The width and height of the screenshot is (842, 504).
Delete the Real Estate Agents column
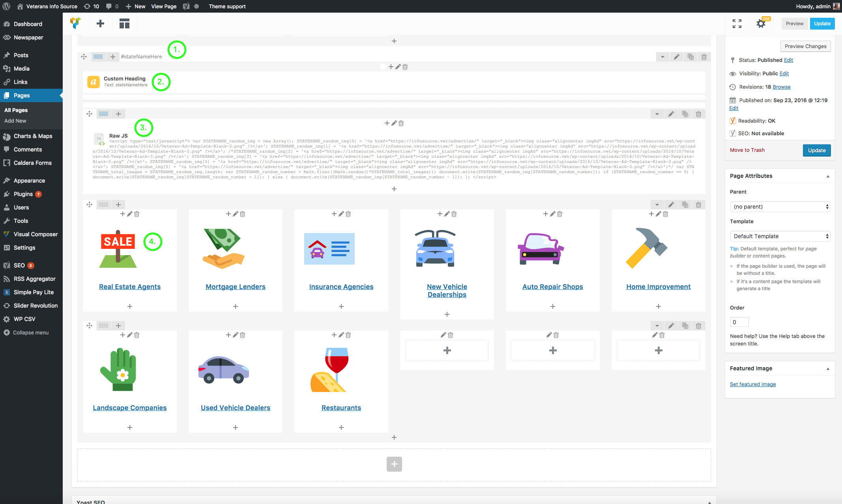click(137, 214)
